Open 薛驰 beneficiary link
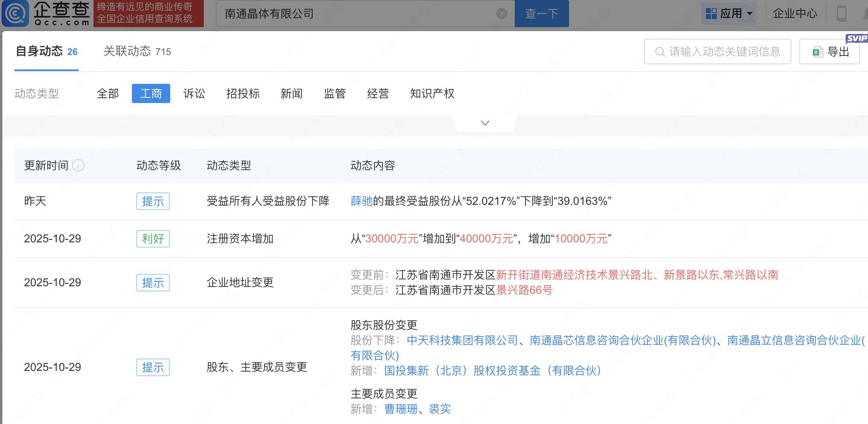This screenshot has width=868, height=424. pyautogui.click(x=361, y=201)
